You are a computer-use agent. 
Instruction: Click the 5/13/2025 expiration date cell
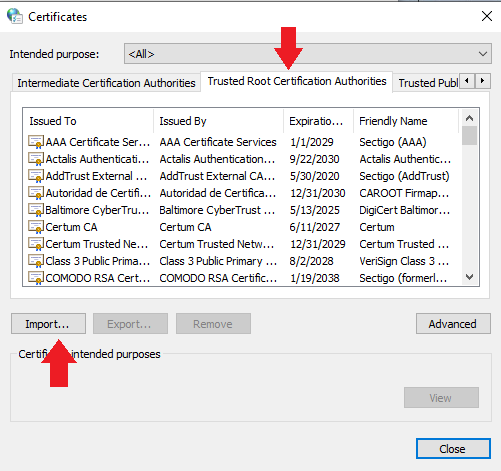tap(314, 210)
